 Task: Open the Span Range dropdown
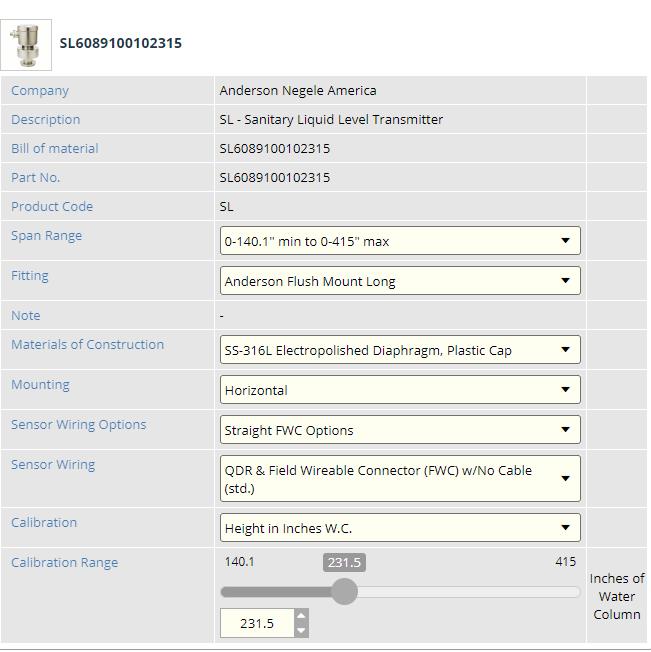pos(400,241)
